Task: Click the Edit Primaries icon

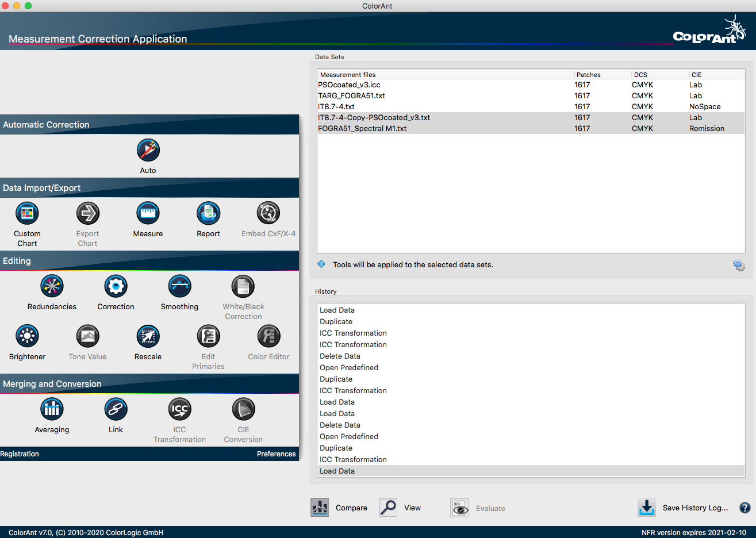Action: pyautogui.click(x=208, y=336)
